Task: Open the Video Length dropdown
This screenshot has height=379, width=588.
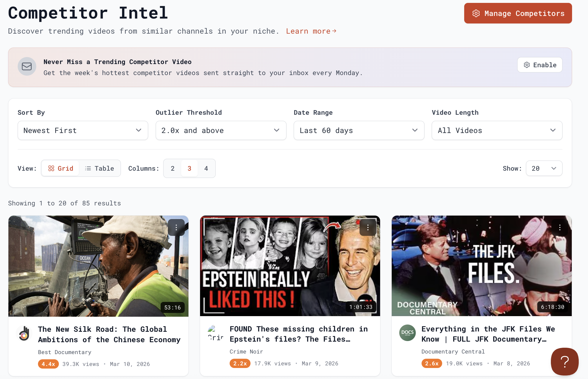Action: click(497, 130)
